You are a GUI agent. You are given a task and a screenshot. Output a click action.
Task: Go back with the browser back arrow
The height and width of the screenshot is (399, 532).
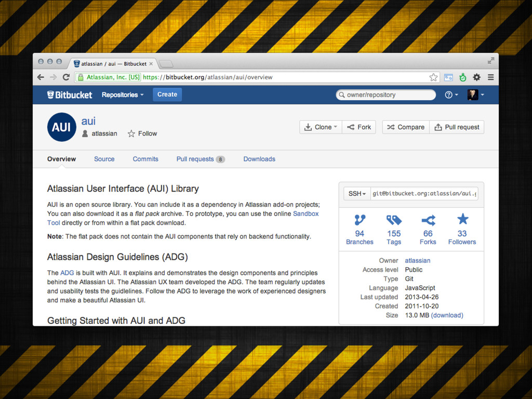(x=41, y=77)
